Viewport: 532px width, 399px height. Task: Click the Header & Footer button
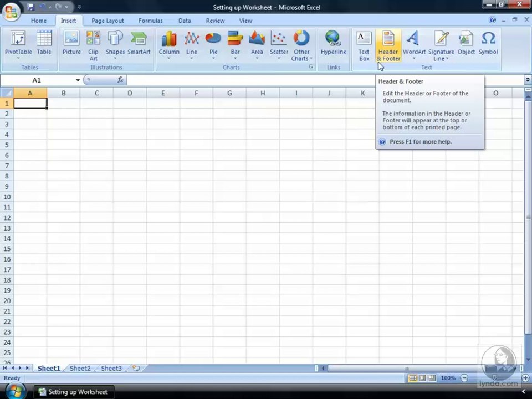[x=388, y=46]
